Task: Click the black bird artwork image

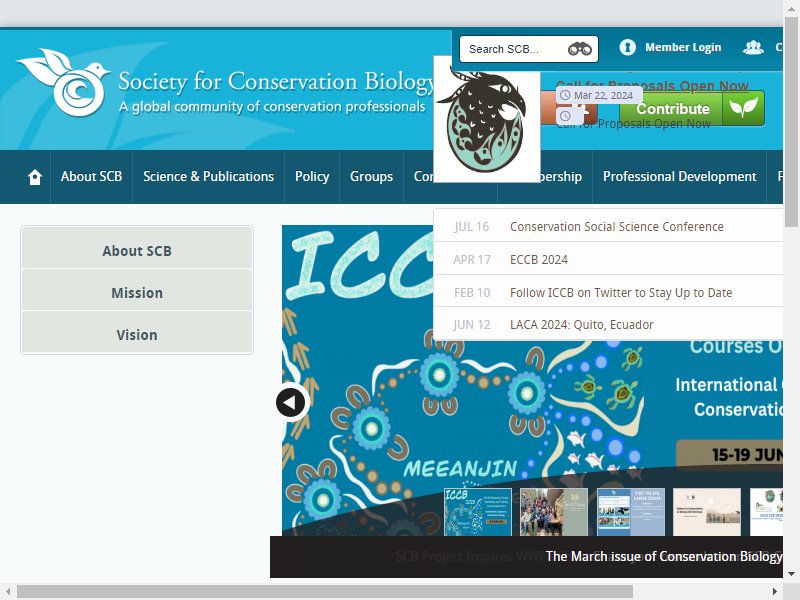Action: coord(486,120)
